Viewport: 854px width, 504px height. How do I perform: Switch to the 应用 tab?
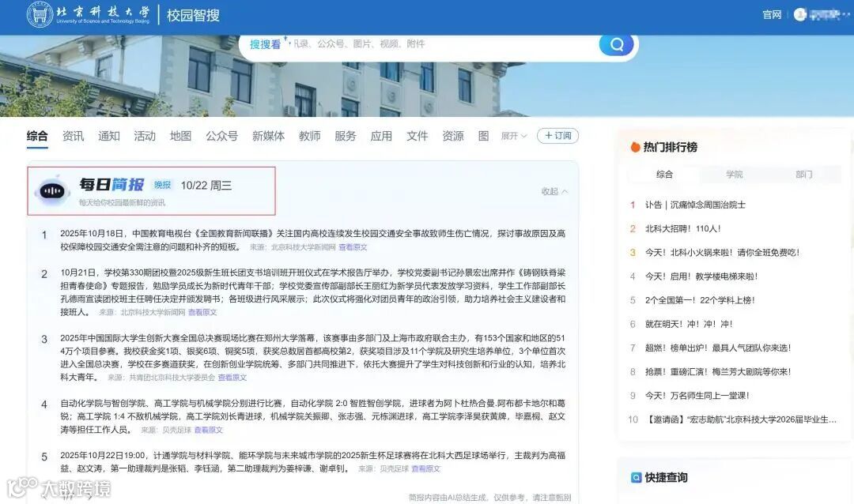pos(381,136)
